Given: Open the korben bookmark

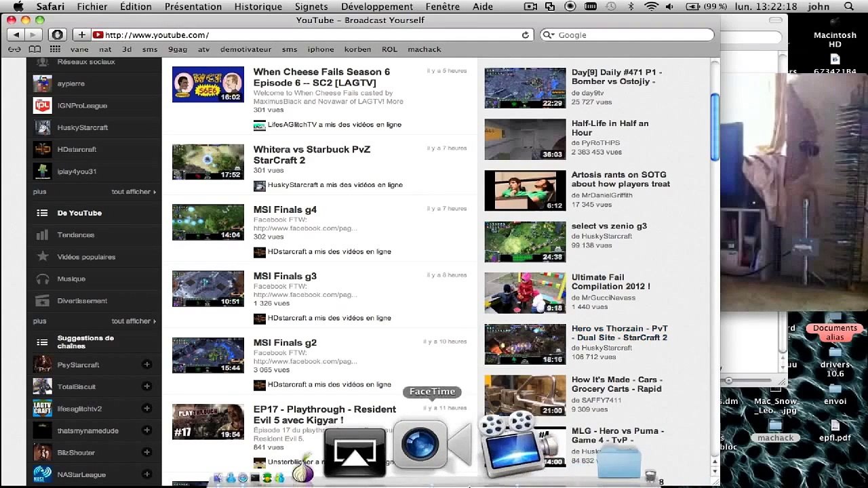Looking at the screenshot, I should coord(357,49).
